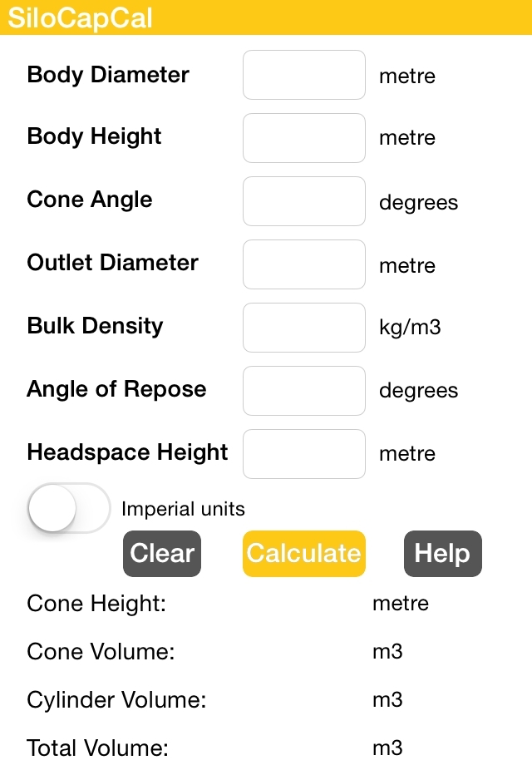The width and height of the screenshot is (532, 765).
Task: Clear all inputs with Clear button
Action: point(162,554)
